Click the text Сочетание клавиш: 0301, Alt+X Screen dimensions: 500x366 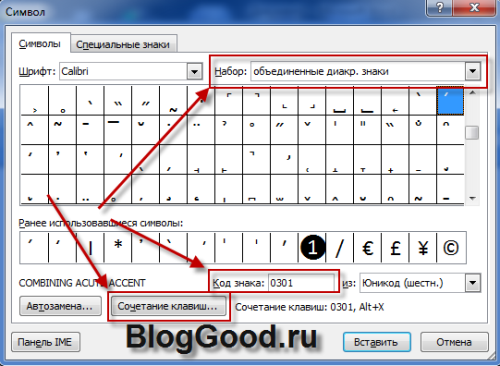click(x=309, y=307)
